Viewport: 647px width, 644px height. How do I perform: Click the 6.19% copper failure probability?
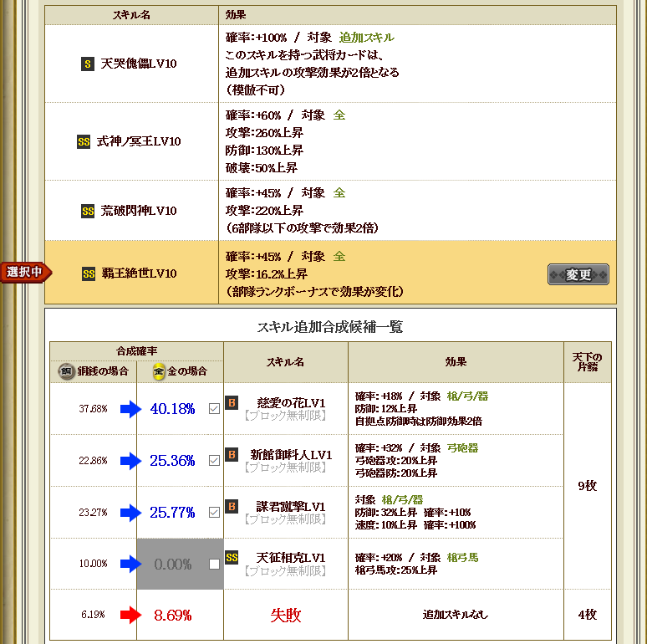(93, 615)
